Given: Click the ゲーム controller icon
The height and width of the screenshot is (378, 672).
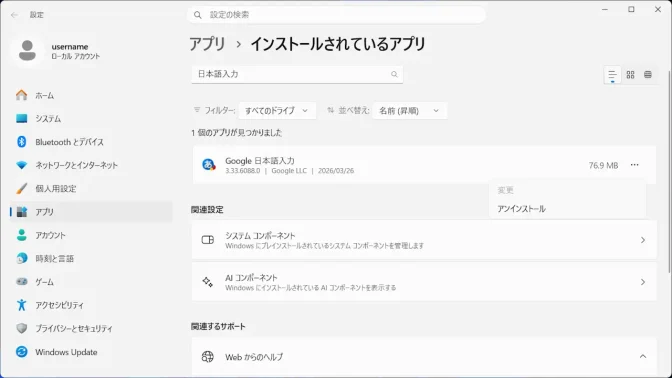Looking at the screenshot, I should click(21, 282).
